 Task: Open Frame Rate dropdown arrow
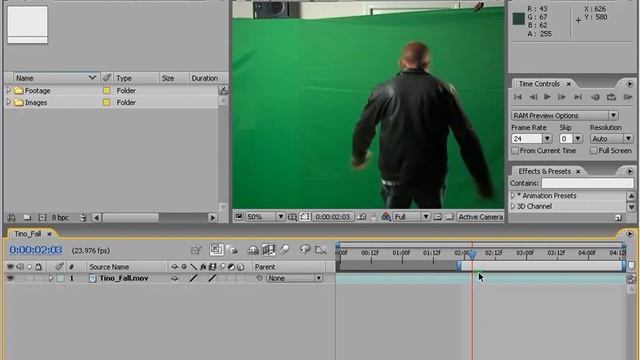pos(547,139)
